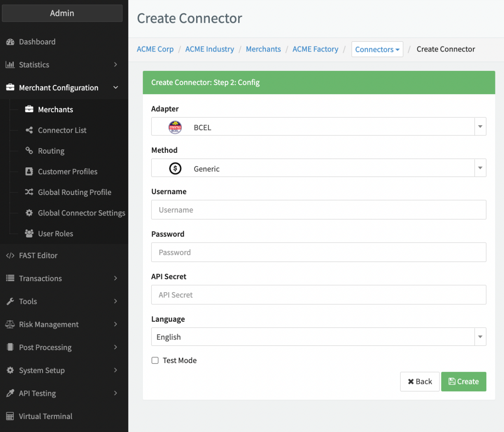The image size is (504, 432).
Task: Click into the API Secret field
Action: [318, 295]
